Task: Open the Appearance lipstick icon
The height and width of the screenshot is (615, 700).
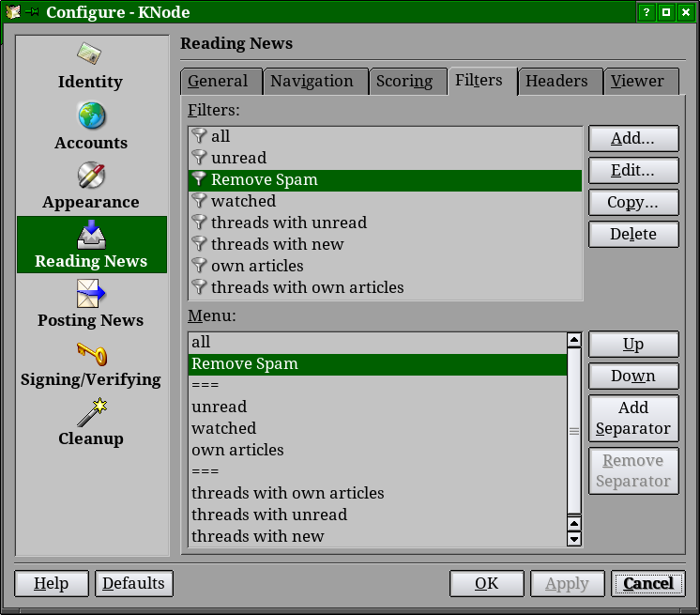Action: coord(91,175)
